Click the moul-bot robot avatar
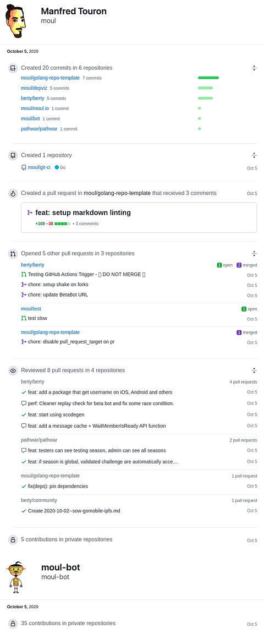 click(15, 577)
